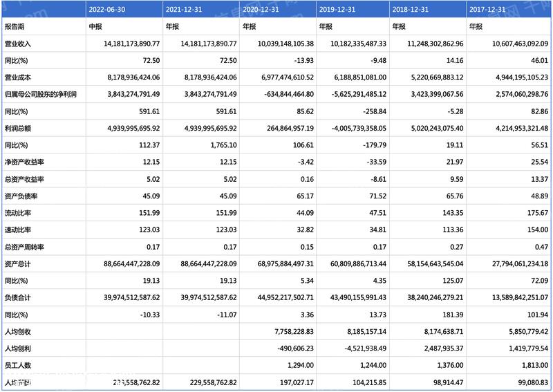Select the 负债合计 row label
Screen dimensions: 553x392
[18, 297]
